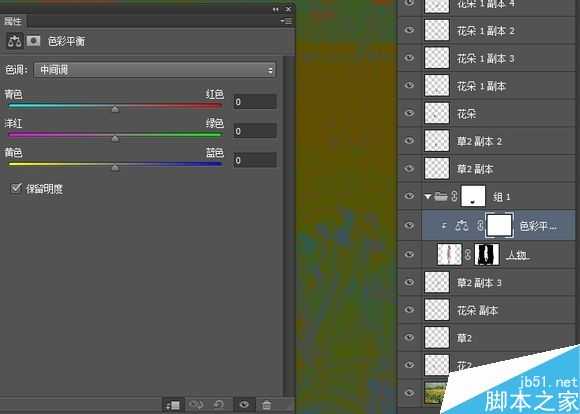Select the mask icon in Properties panel
Viewport: 580px width, 414px height.
33,41
